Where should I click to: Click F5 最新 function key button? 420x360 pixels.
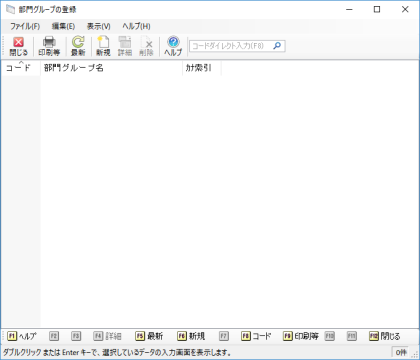click(x=149, y=336)
